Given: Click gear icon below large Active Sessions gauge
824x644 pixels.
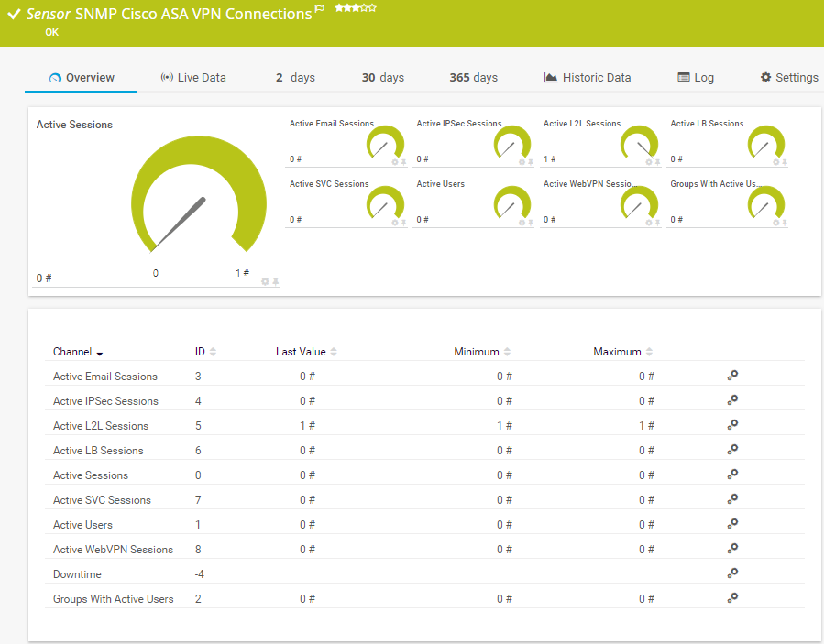Looking at the screenshot, I should pos(265,281).
